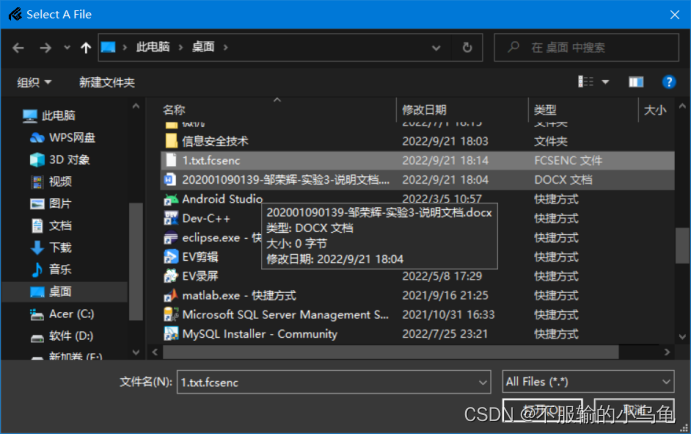Select 桌面 in the sidebar
The image size is (692, 434).
[x=64, y=291]
